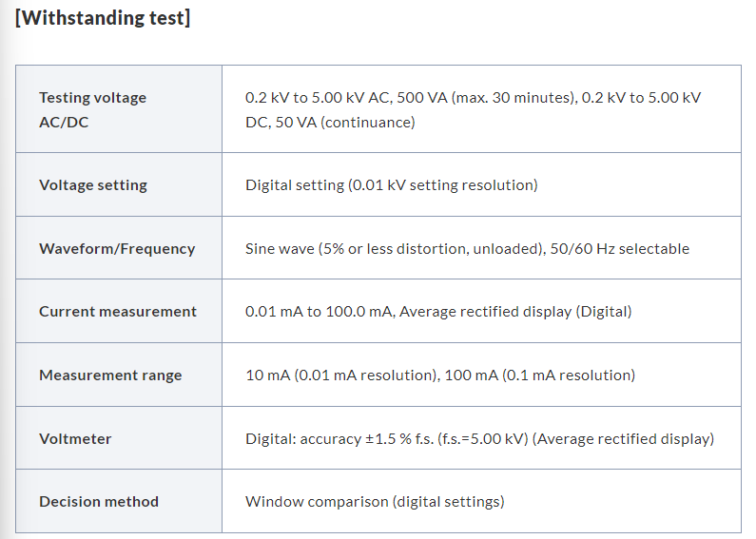
Task: Click the Withstanding test heading
Action: [x=103, y=18]
